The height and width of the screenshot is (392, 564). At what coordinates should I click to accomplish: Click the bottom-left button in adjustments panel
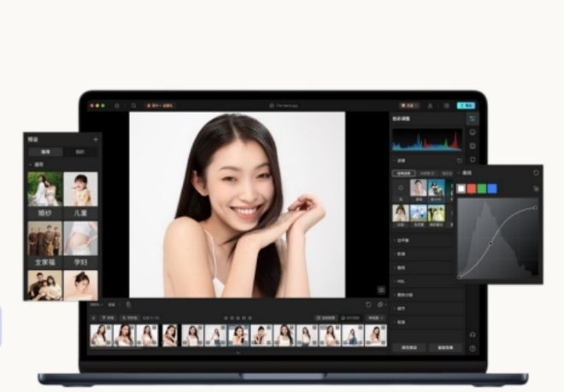408,348
